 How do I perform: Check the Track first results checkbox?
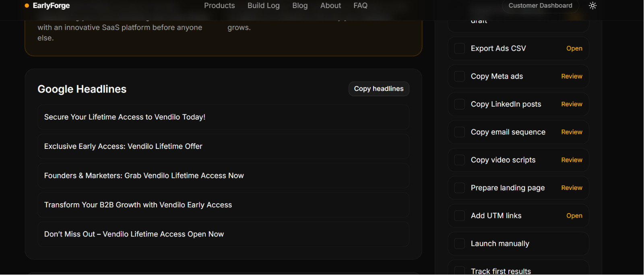pos(460,271)
